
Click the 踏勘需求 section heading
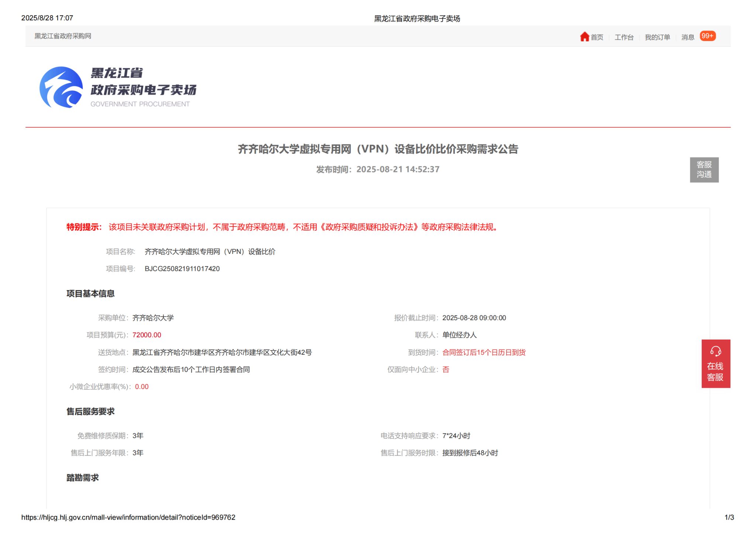tap(83, 478)
